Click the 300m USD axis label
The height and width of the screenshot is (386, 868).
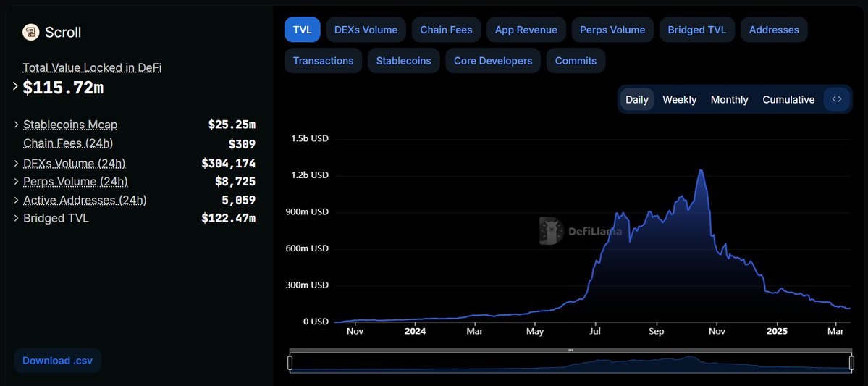click(306, 285)
